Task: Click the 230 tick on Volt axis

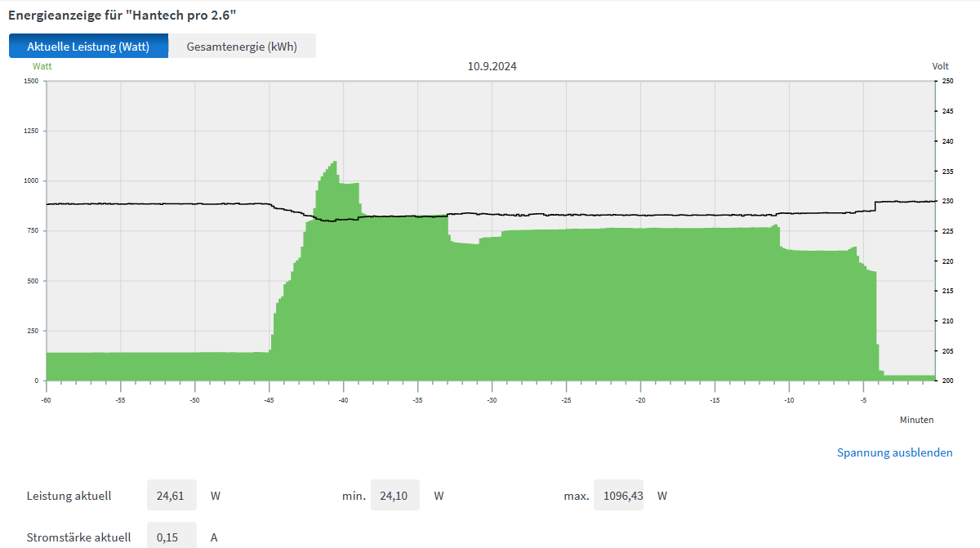Action: [947, 201]
